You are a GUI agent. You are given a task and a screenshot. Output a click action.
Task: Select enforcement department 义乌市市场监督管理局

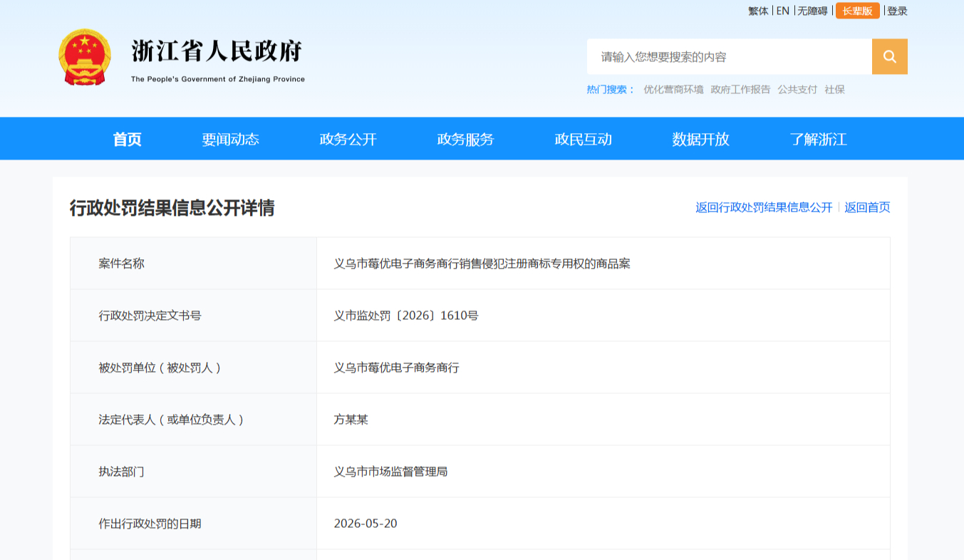tap(391, 472)
